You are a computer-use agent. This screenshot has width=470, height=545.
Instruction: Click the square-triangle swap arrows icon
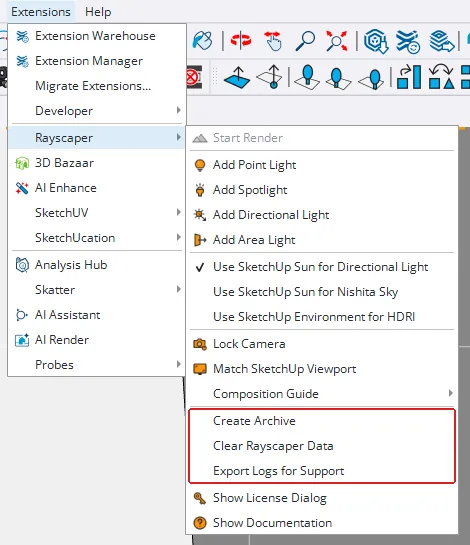(441, 76)
